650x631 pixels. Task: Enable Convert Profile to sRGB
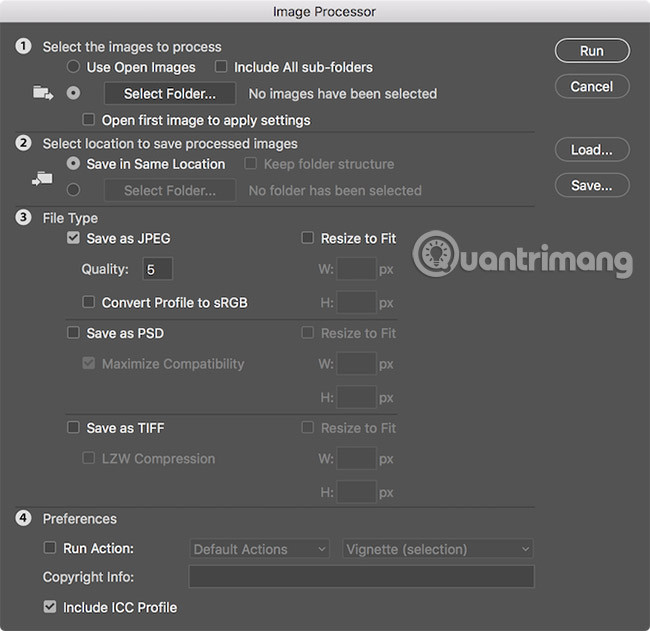tap(89, 302)
